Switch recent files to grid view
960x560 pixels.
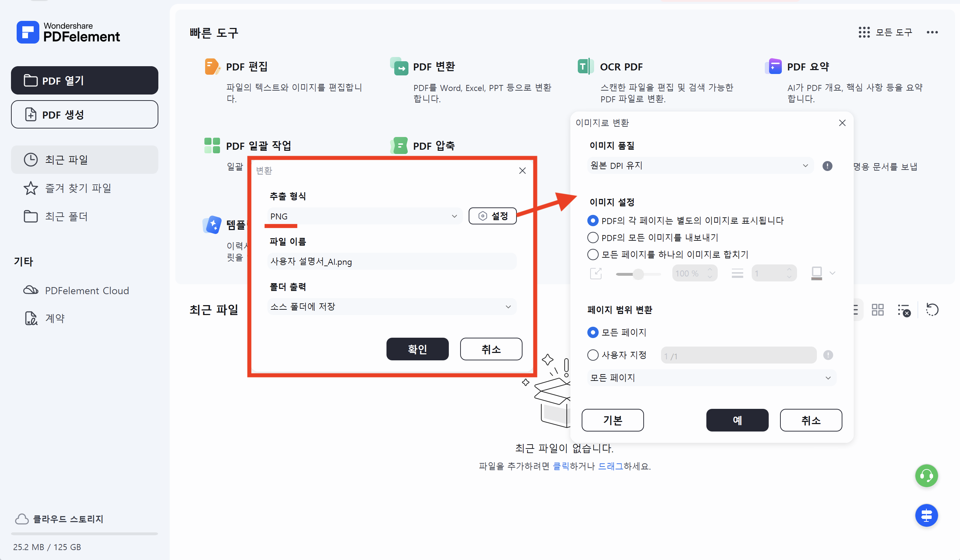[x=877, y=309]
